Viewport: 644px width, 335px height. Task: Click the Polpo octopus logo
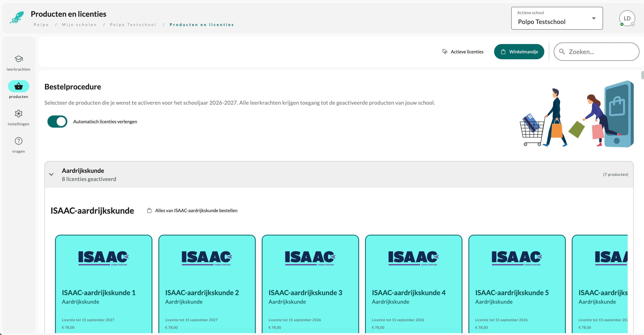pos(17,18)
